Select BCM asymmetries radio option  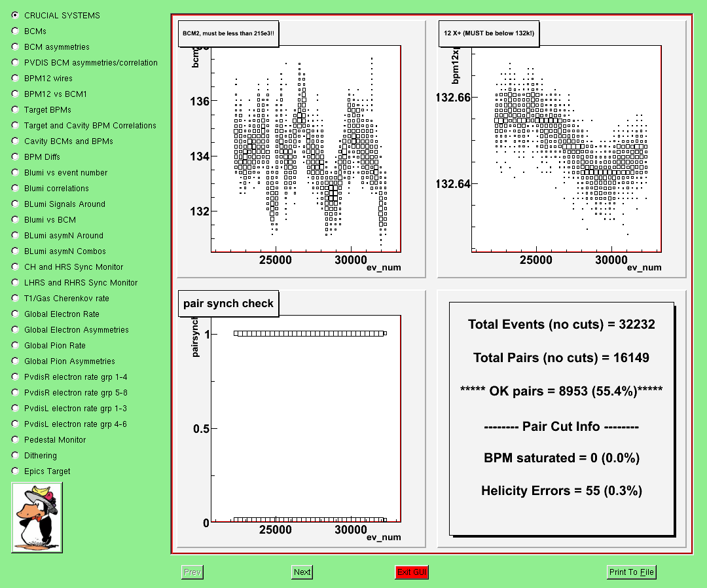pos(15,47)
